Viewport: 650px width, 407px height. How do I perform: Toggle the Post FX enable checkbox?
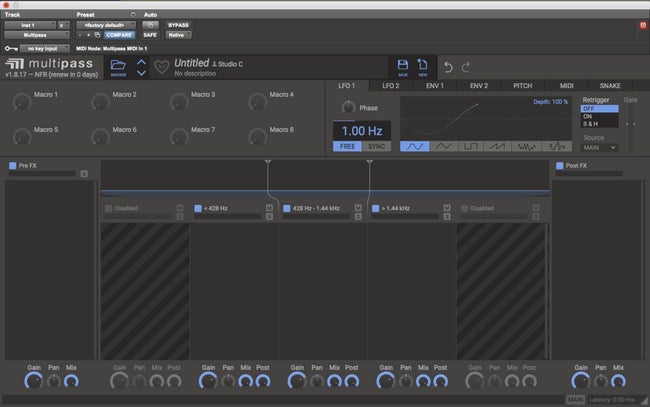point(560,166)
